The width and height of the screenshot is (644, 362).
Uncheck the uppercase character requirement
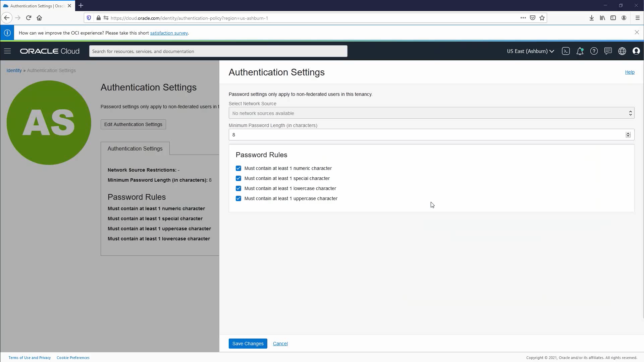click(238, 198)
